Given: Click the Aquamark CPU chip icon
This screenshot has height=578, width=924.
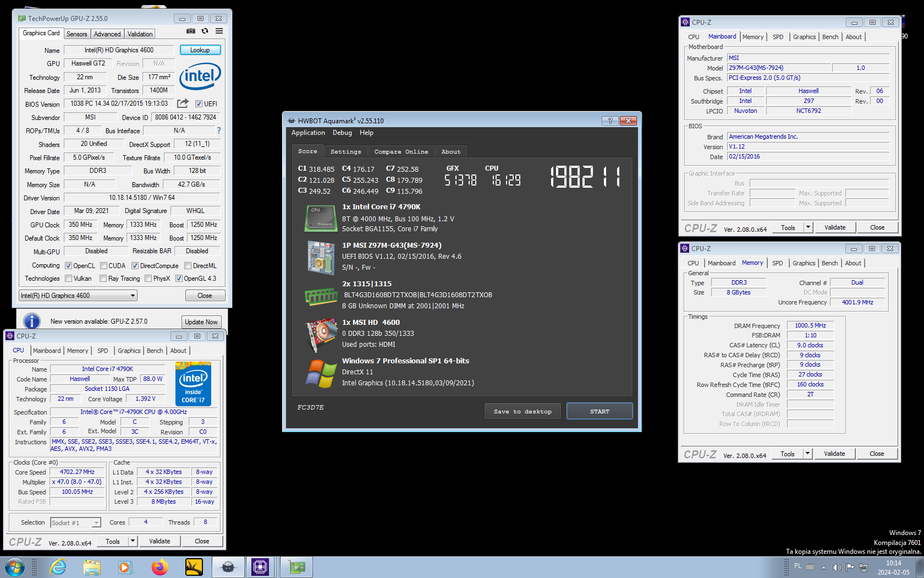Looking at the screenshot, I should tap(321, 219).
